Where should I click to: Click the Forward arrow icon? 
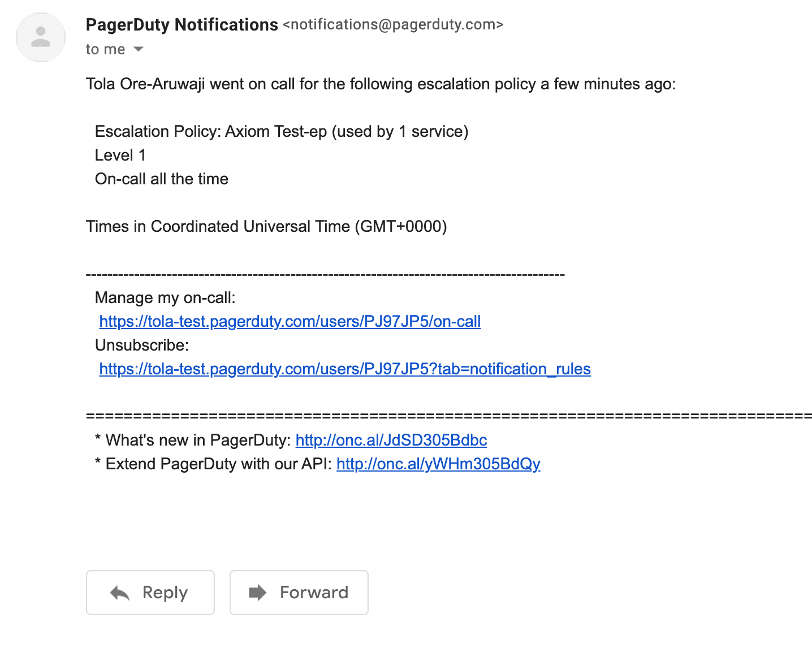(258, 593)
